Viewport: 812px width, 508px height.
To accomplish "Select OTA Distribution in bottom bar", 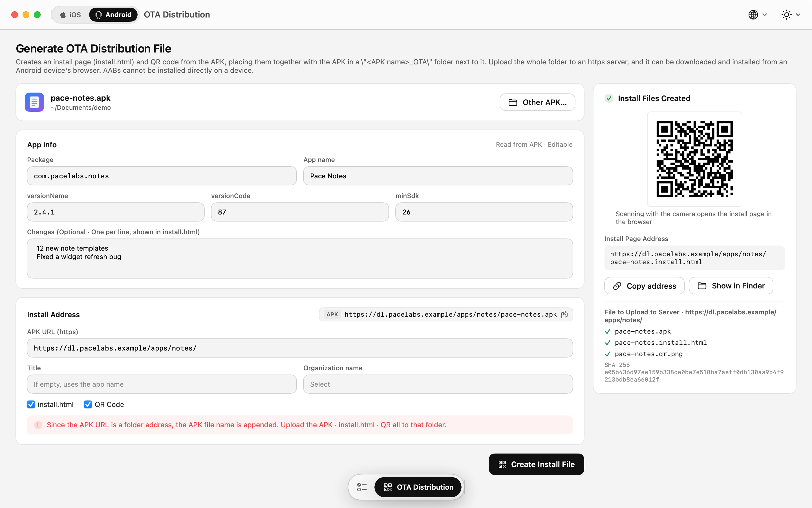I will 418,487.
